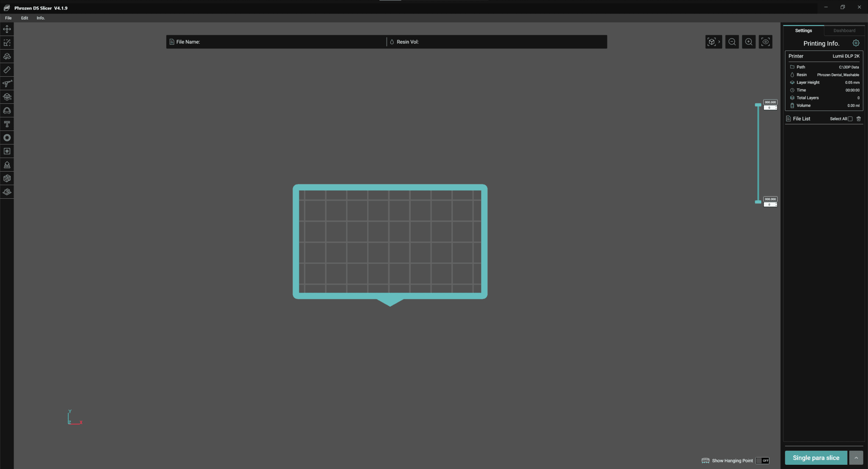Toggle Show Hanging Point switch
This screenshot has height=469, width=868.
(x=762, y=461)
